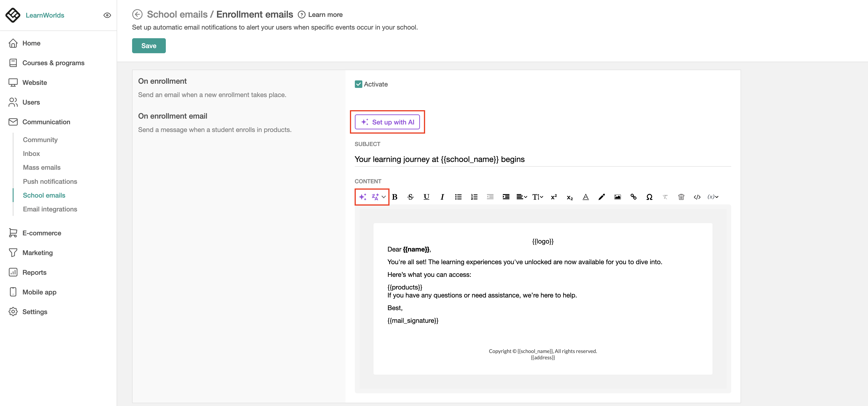The width and height of the screenshot is (868, 406).
Task: Go to E-commerce section
Action: (42, 233)
